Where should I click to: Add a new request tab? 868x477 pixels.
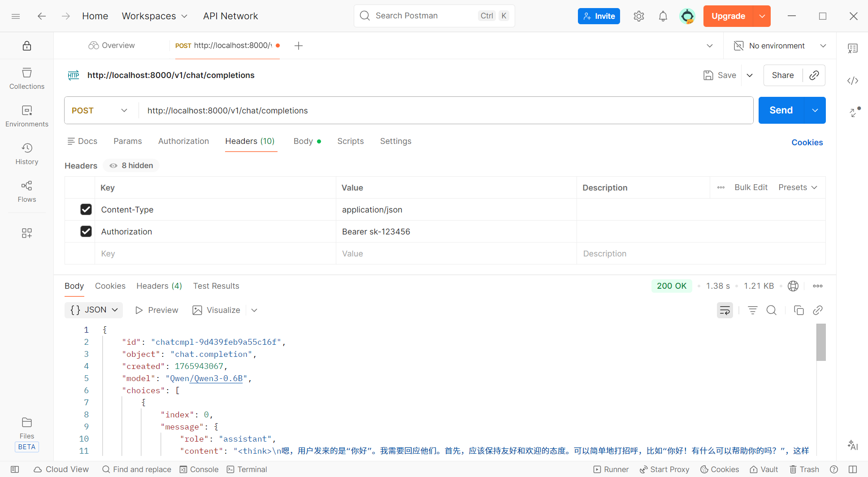point(299,46)
